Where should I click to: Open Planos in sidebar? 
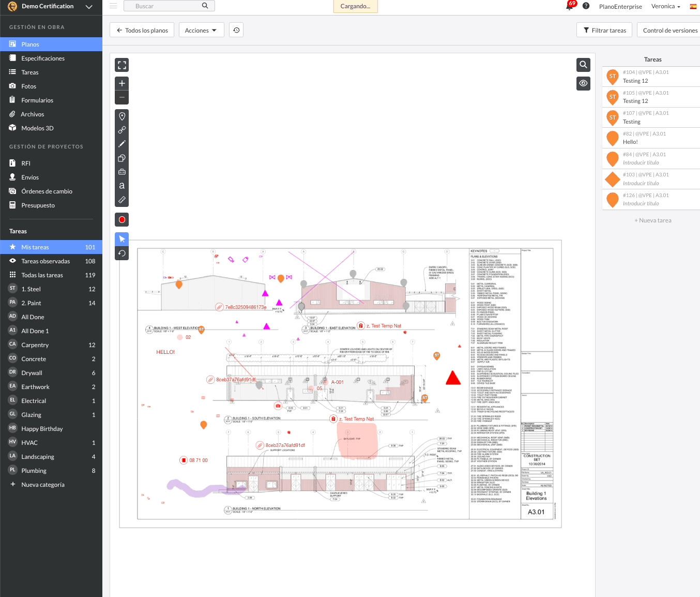click(x=51, y=44)
